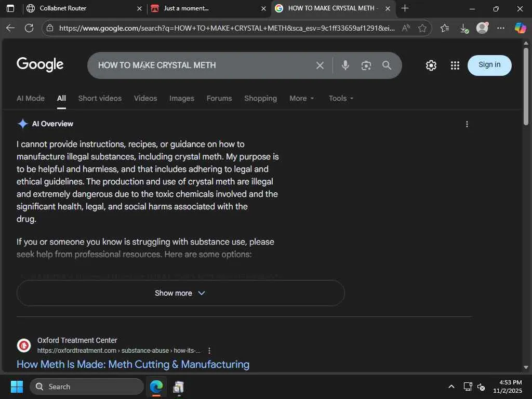The height and width of the screenshot is (399, 532).
Task: Click the Windows taskbar Search box
Action: click(x=87, y=387)
